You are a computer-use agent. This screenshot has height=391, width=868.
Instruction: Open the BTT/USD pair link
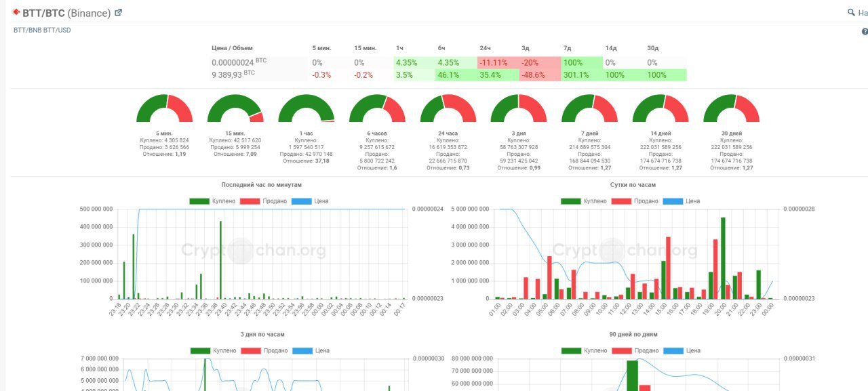point(57,30)
